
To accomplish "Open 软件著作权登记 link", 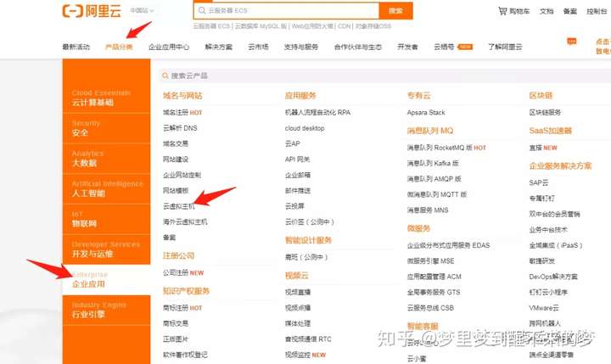I will pyautogui.click(x=185, y=355).
